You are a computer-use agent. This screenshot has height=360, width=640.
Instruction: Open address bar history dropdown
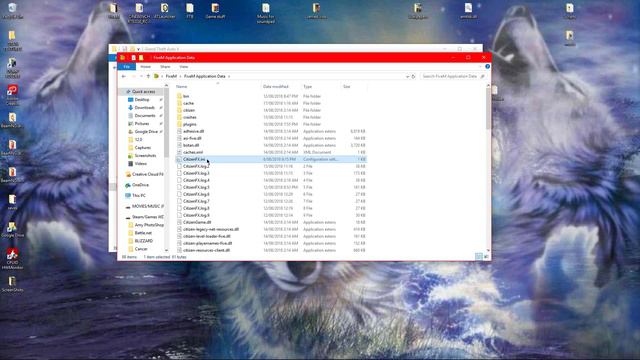click(407, 76)
